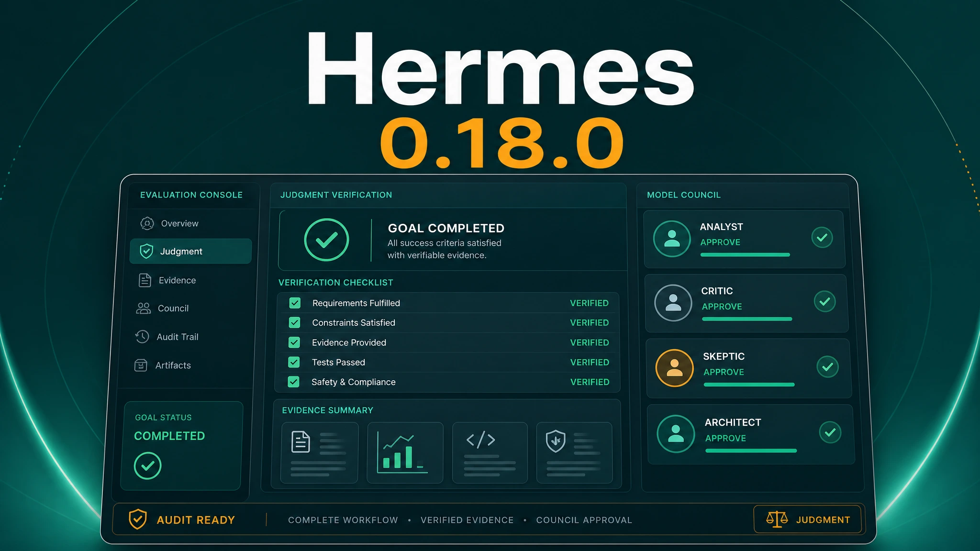The width and height of the screenshot is (980, 551).
Task: Toggle the Tests Passed checkbox
Action: [x=294, y=363]
